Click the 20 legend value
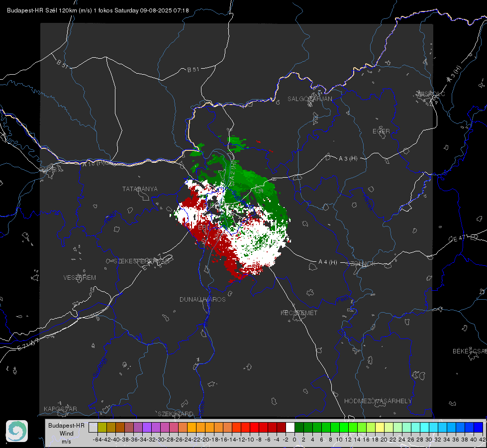Image resolution: width=487 pixels, height=448 pixels. [x=384, y=440]
